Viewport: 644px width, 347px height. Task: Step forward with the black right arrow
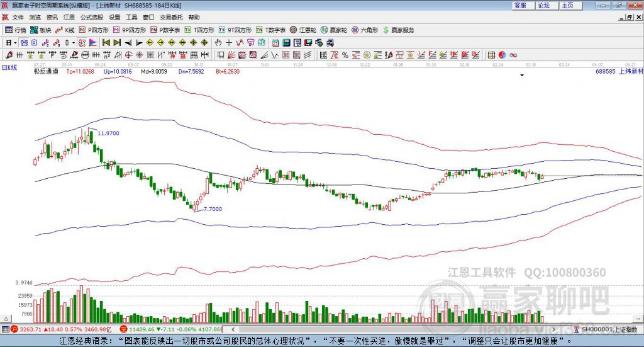pos(139,43)
